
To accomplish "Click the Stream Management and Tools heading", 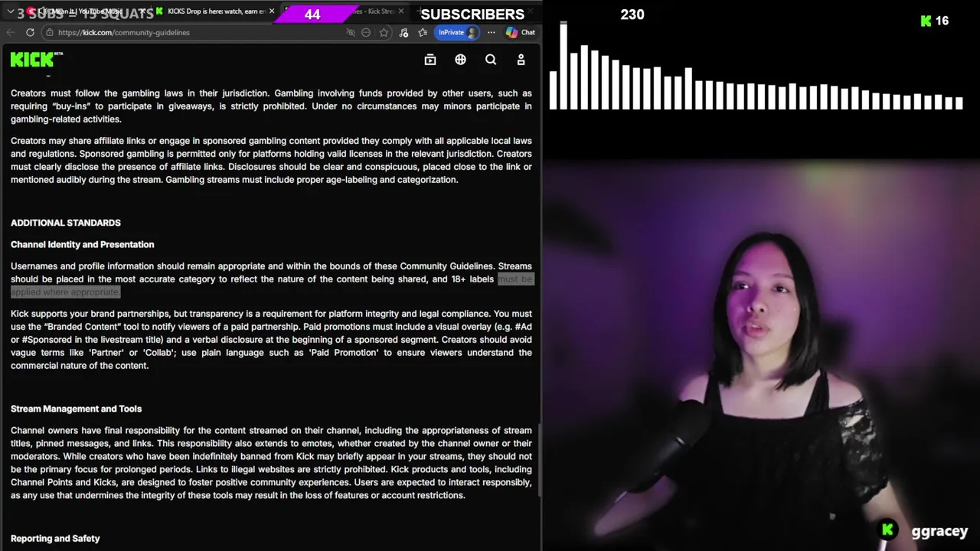I will pos(76,409).
